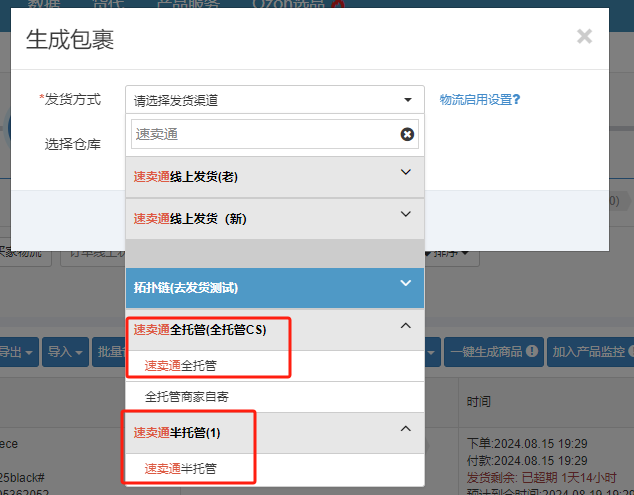Screen dimensions: 634x495
Task: Click the 排序 dropdown behind the dialog
Action: [450, 254]
